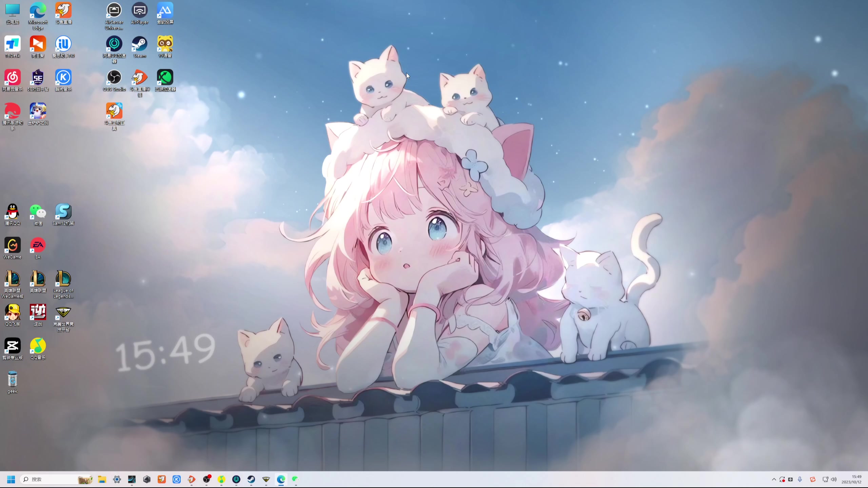Open the network status tray icon
This screenshot has width=868, height=488.
(x=825, y=479)
